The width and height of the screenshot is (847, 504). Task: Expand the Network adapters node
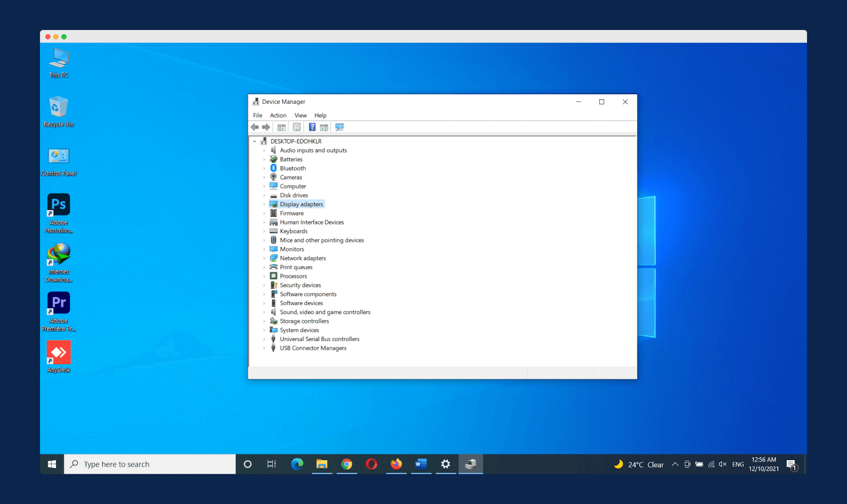coord(264,258)
